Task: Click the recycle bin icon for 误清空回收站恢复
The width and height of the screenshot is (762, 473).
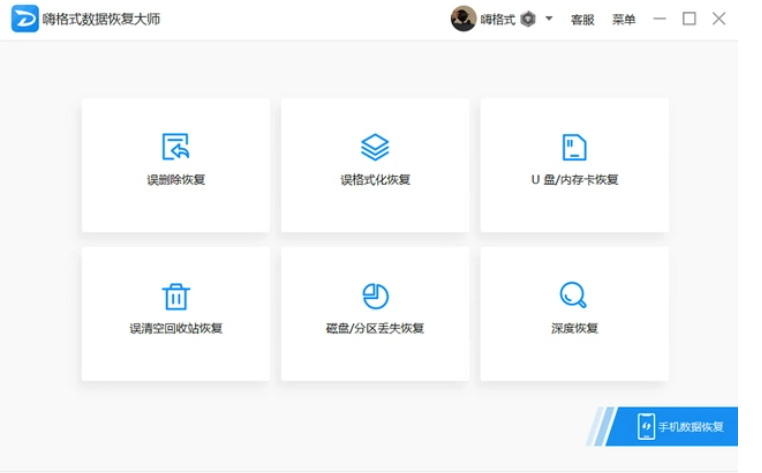Action: [x=176, y=296]
